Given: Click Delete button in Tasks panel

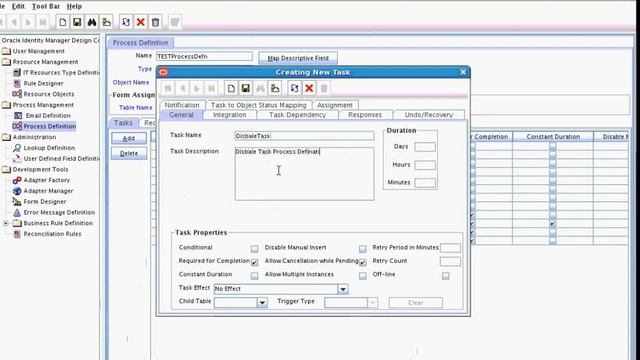Looking at the screenshot, I should 129,153.
